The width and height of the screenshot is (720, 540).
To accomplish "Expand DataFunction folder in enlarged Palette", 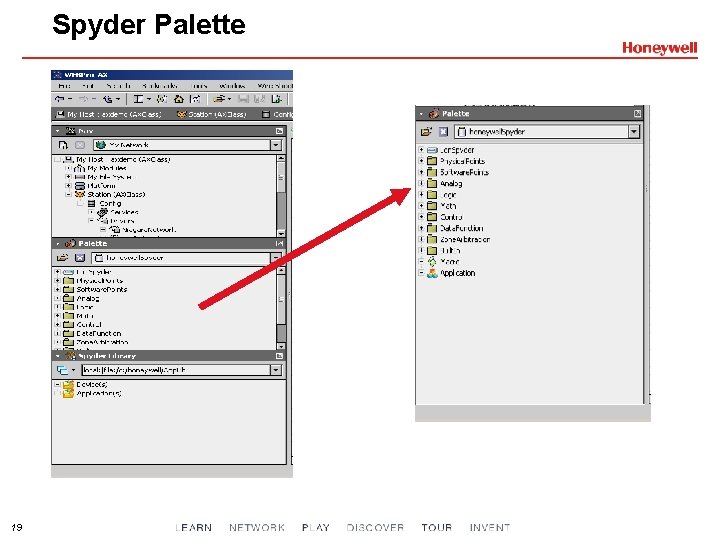I will (x=421, y=228).
